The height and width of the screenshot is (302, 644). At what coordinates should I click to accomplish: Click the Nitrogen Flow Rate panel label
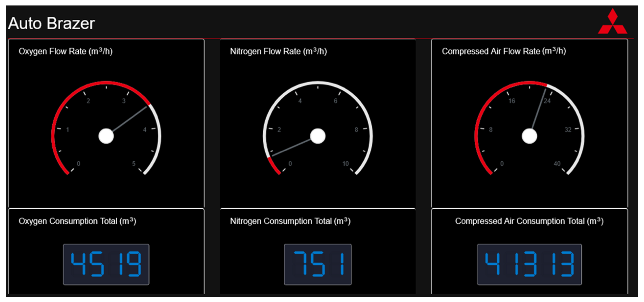(x=278, y=51)
